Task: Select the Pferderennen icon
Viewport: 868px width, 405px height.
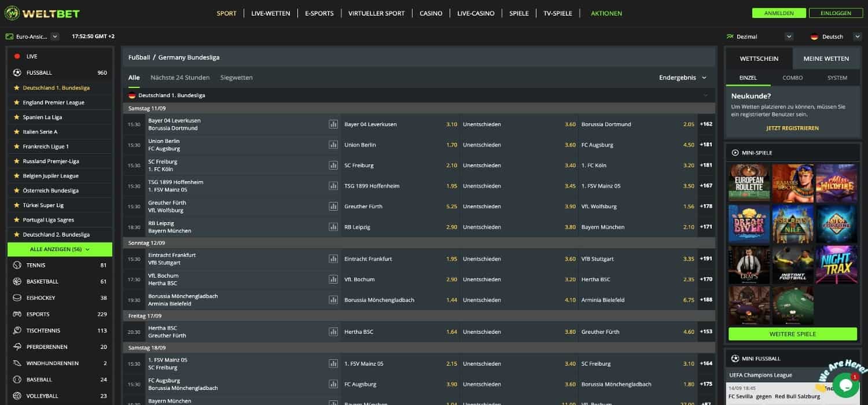Action: pyautogui.click(x=17, y=347)
